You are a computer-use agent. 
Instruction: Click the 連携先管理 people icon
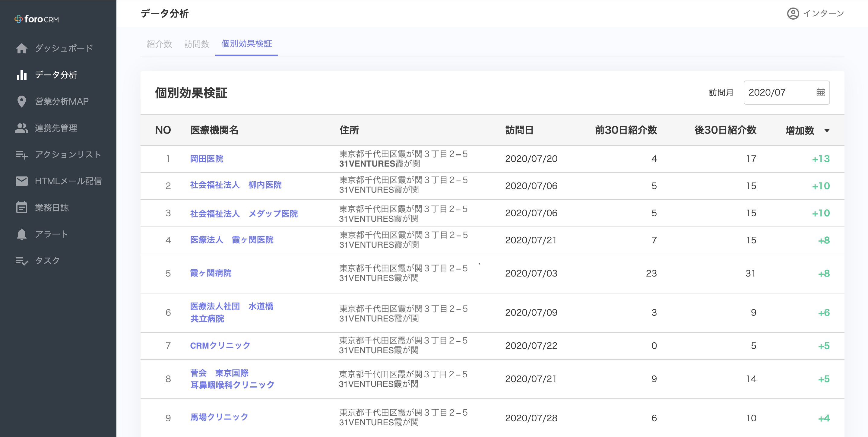(22, 128)
